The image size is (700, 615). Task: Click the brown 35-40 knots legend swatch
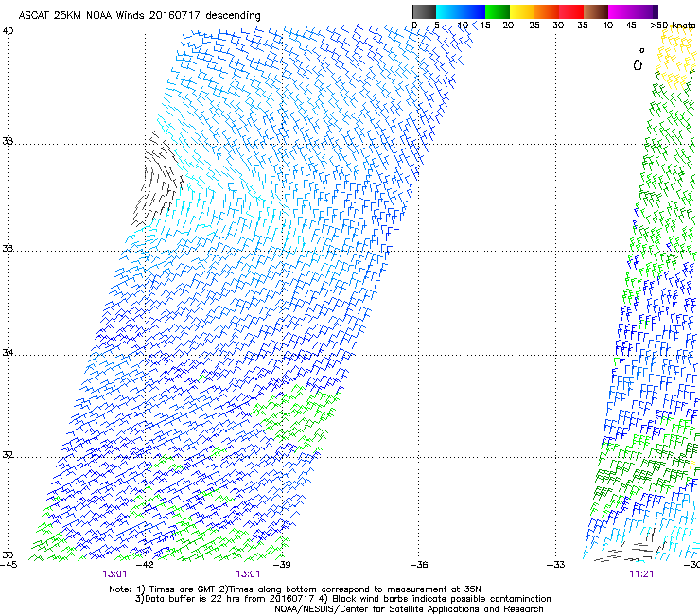pyautogui.click(x=596, y=11)
